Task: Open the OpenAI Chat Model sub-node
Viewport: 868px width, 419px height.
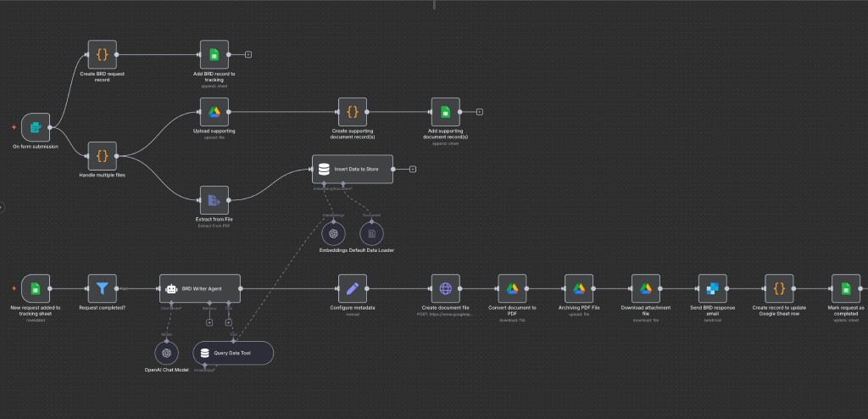Action: coord(167,353)
